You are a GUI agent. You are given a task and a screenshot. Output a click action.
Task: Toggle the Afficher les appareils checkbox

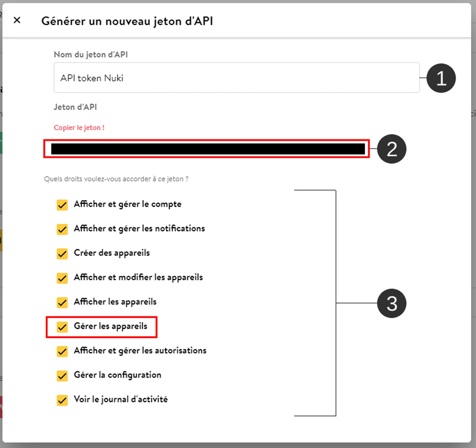[x=62, y=302]
